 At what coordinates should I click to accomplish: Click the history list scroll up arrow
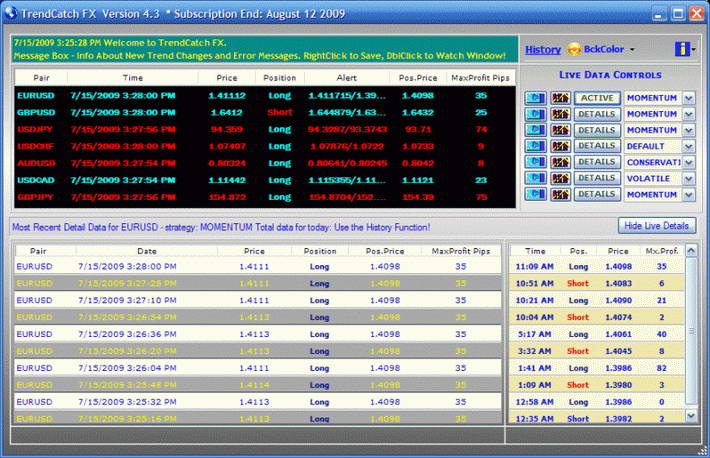point(691,251)
